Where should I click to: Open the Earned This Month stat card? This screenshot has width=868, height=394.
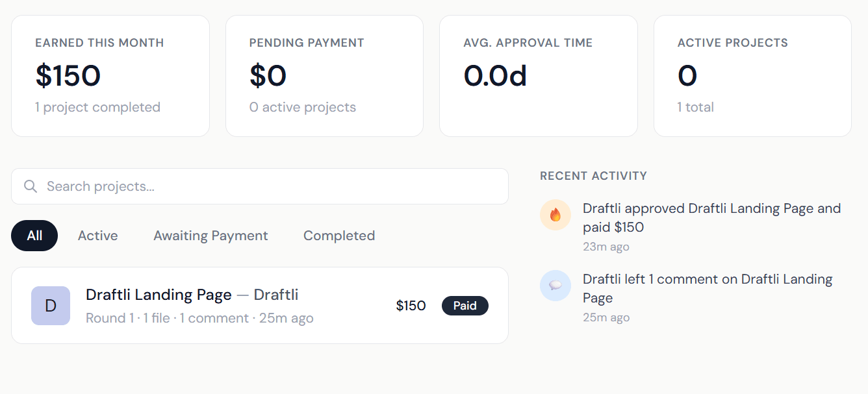pyautogui.click(x=110, y=75)
